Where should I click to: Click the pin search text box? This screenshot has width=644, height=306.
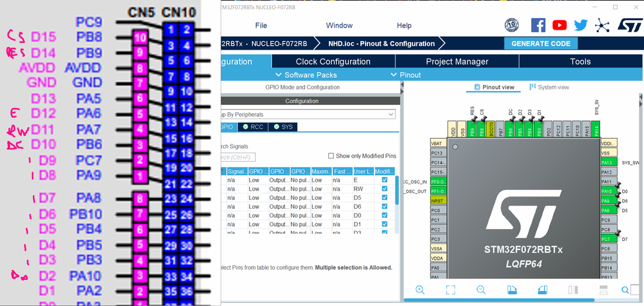(x=636, y=290)
